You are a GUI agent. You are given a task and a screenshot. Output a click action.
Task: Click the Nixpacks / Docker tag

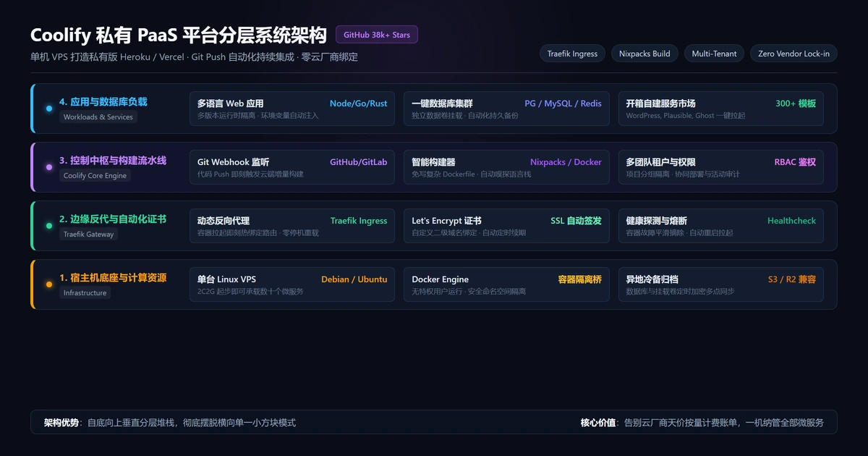(566, 162)
